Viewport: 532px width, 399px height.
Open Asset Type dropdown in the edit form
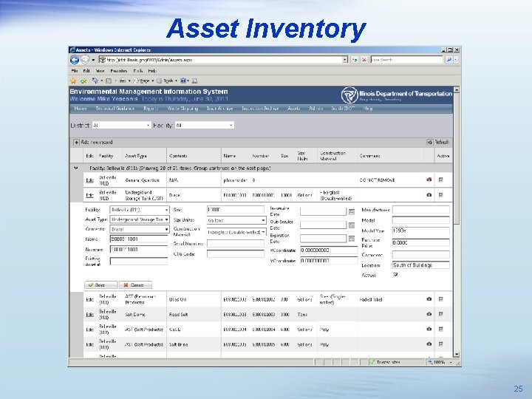(139, 219)
